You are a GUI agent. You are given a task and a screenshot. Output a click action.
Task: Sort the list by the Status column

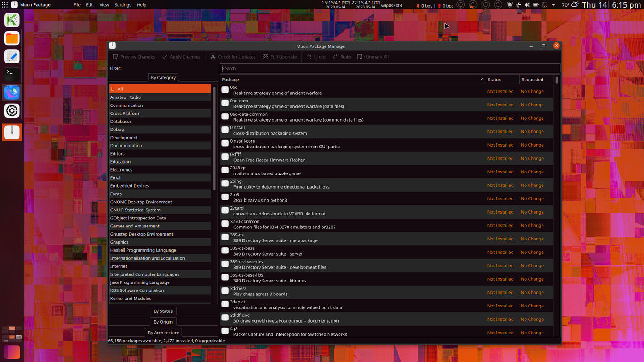point(502,80)
